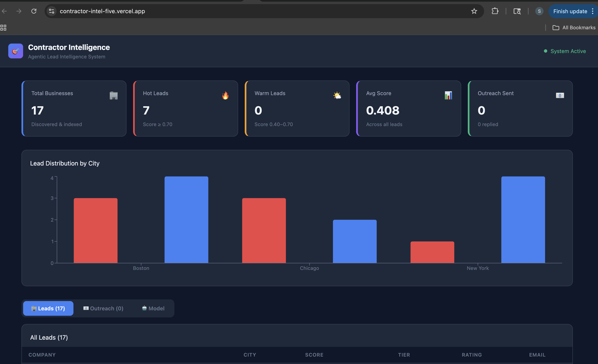The width and height of the screenshot is (598, 364).
Task: Reload the page with the refresh icon
Action: coord(34,11)
